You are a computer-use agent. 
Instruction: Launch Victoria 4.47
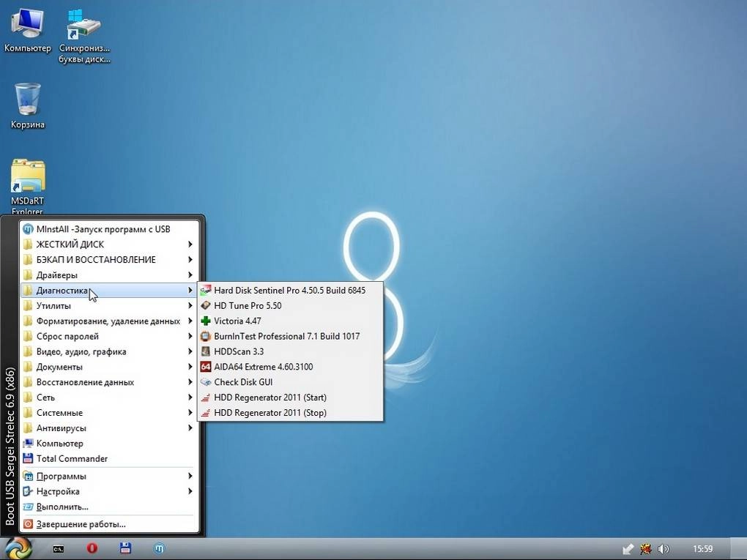tap(290, 321)
